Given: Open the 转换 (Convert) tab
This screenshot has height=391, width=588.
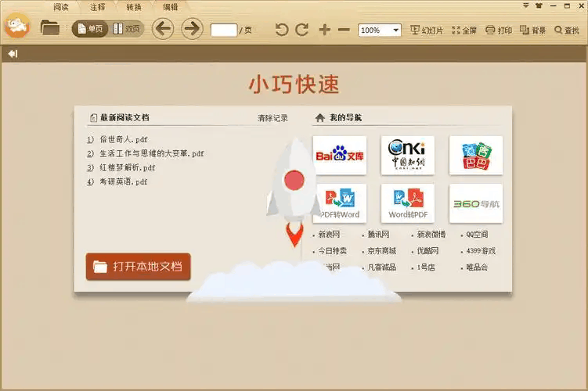Looking at the screenshot, I should tap(134, 6).
